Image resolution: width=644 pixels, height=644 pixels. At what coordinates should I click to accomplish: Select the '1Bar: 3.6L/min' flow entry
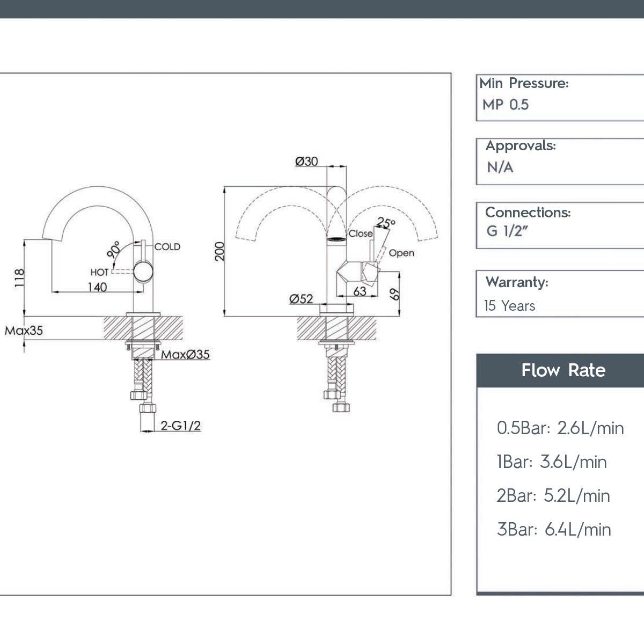tap(552, 462)
